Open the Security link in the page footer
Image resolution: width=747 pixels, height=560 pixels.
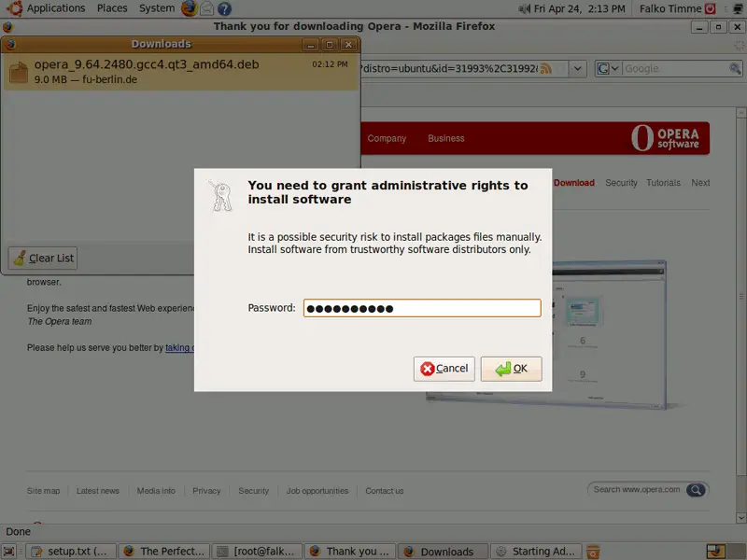click(253, 491)
